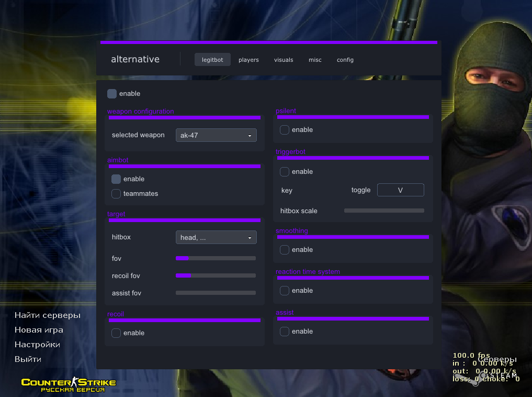Adjust the recoil fov slider

pyautogui.click(x=216, y=275)
